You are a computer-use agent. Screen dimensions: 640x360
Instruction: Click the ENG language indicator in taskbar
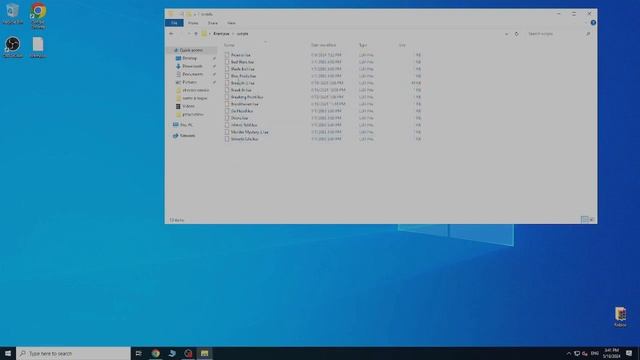(x=595, y=353)
